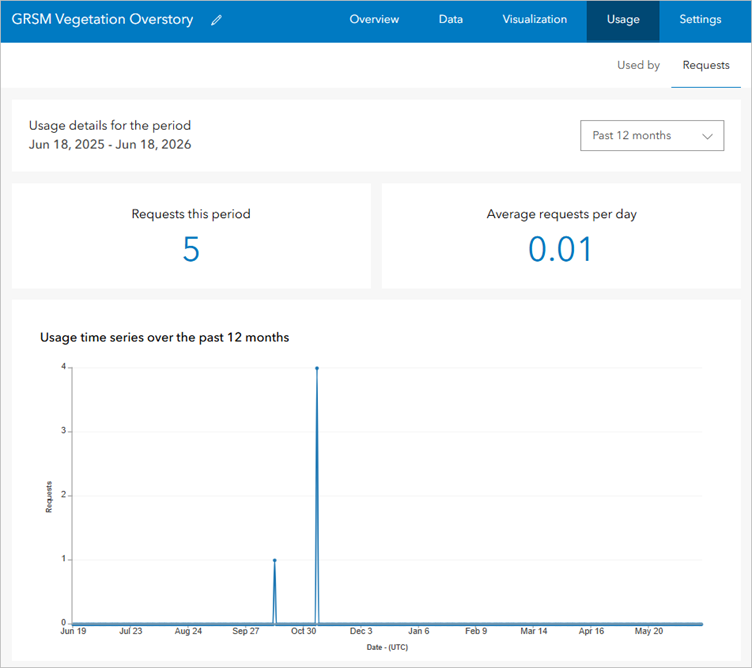Click the Usage time series chart heading

[x=164, y=338]
